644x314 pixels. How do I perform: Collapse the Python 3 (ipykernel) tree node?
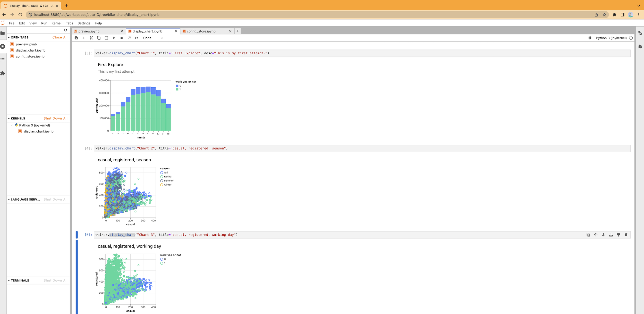click(12, 125)
